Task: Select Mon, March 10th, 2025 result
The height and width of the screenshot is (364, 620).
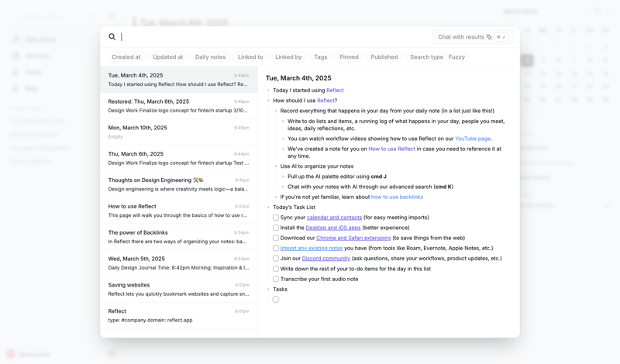Action: tap(179, 132)
